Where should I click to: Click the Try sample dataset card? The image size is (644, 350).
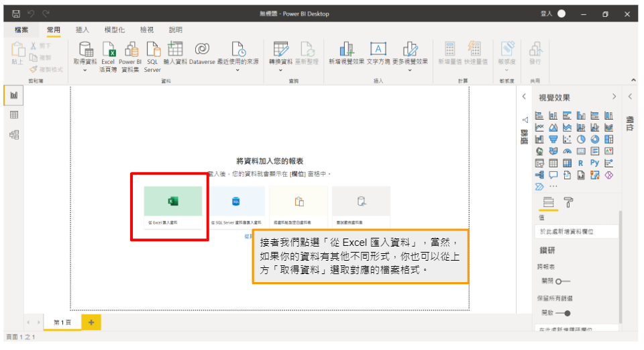click(361, 207)
